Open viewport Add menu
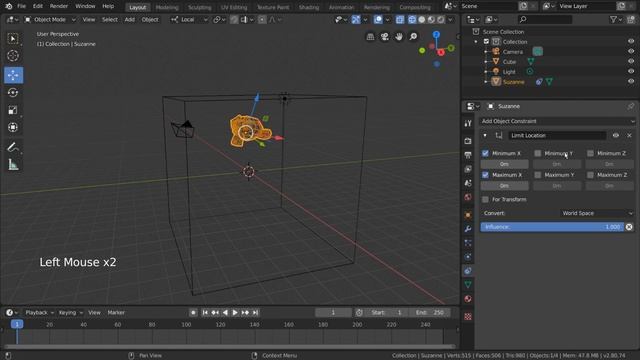 point(129,20)
